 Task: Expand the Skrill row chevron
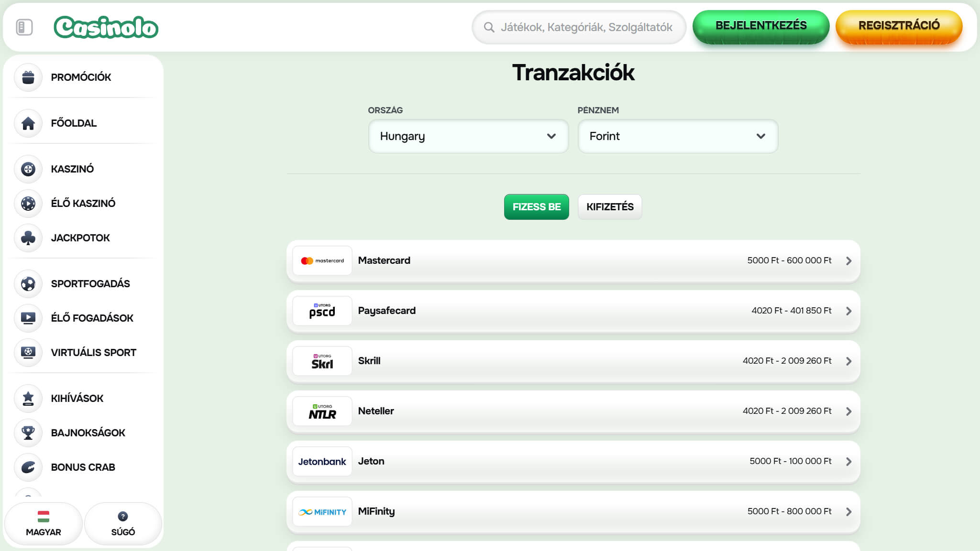[x=848, y=361]
